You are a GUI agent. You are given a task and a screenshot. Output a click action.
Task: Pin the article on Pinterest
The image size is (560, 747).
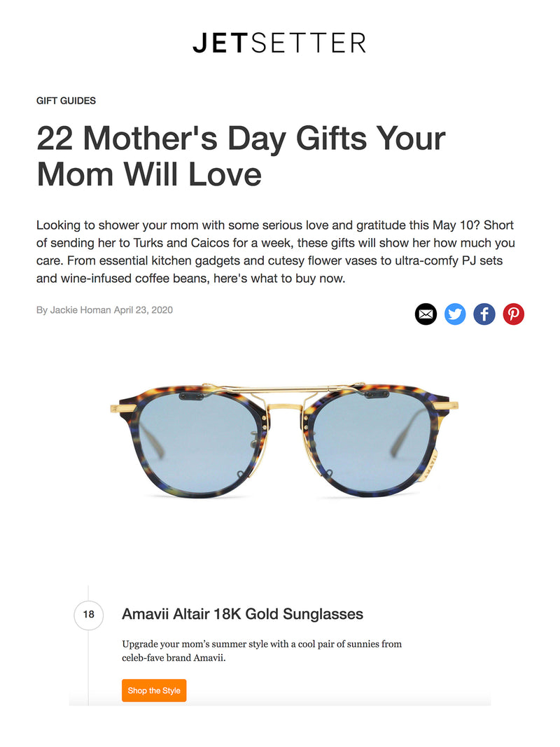(514, 314)
